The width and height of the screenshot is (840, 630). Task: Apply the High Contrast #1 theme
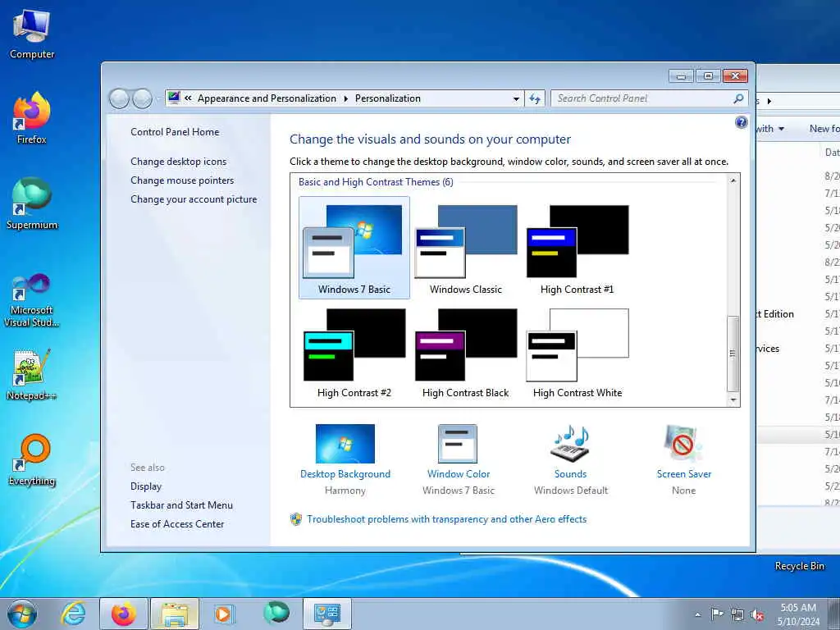[x=577, y=248]
